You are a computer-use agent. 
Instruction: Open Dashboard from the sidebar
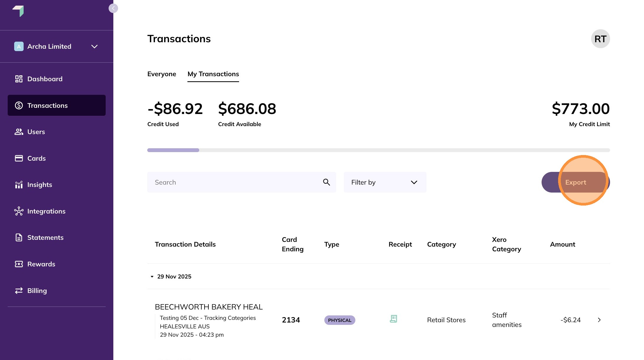coord(45,79)
